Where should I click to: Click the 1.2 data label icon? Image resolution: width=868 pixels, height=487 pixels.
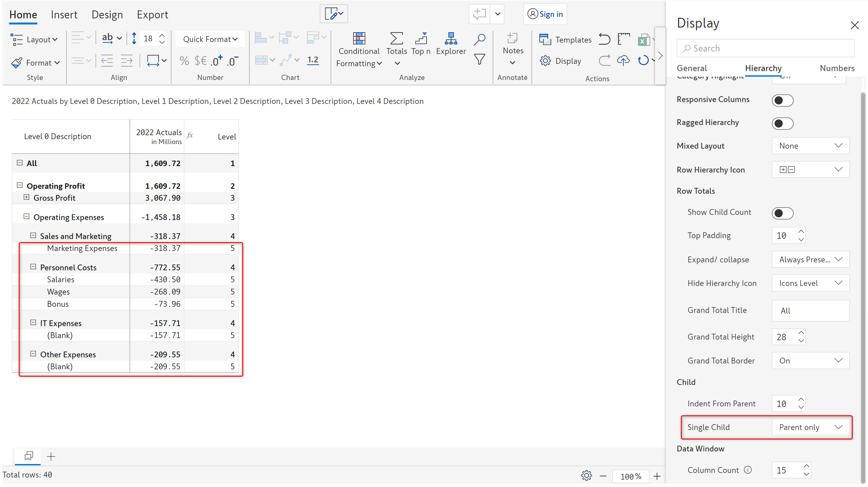pos(313,60)
